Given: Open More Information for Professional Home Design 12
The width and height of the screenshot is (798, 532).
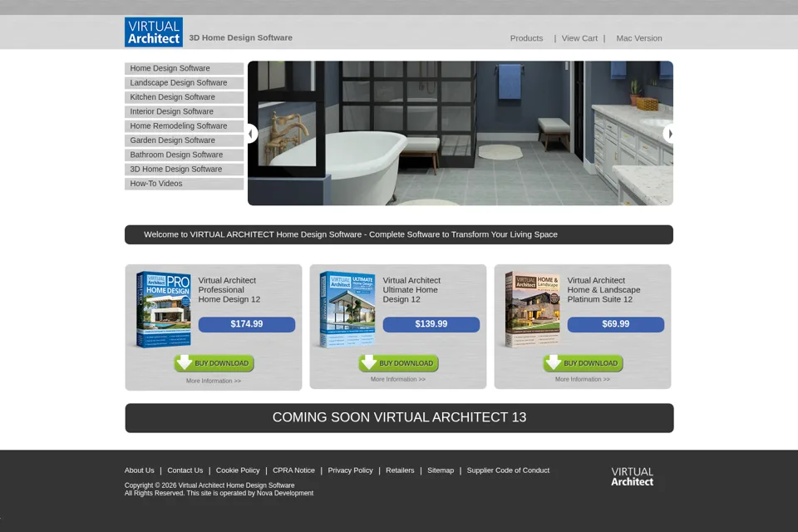Looking at the screenshot, I should click(x=214, y=381).
